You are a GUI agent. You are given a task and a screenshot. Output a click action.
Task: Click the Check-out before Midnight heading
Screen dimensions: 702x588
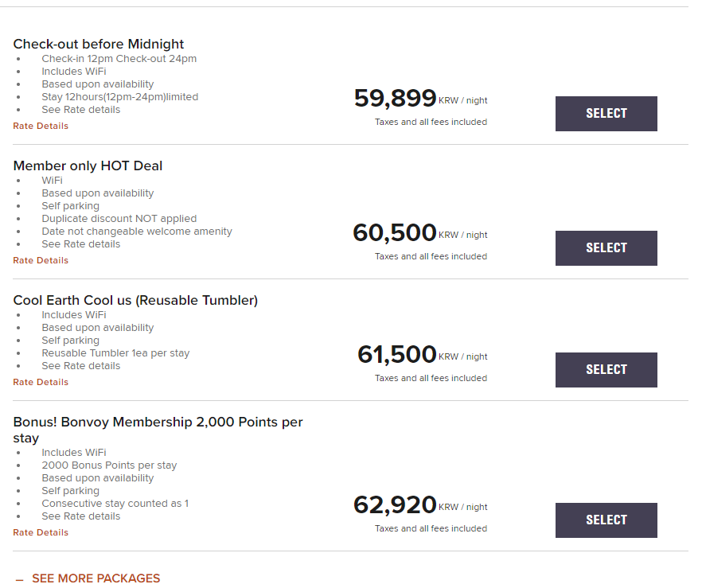click(x=99, y=45)
